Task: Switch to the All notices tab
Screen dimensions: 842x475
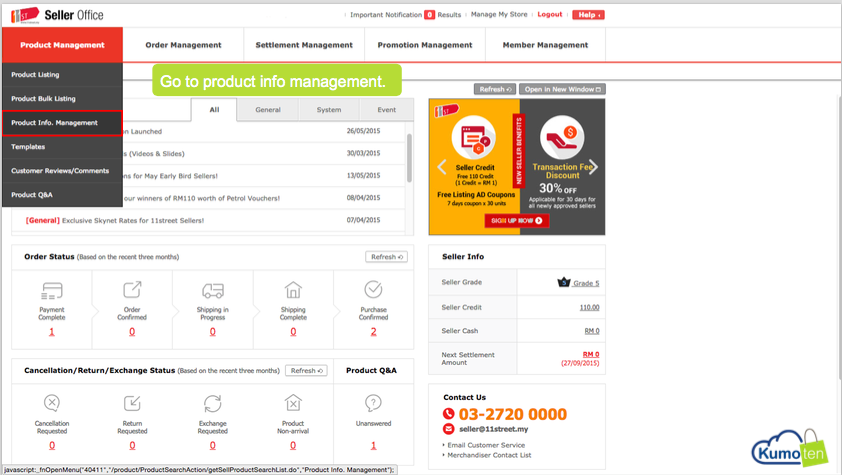Action: (x=214, y=109)
